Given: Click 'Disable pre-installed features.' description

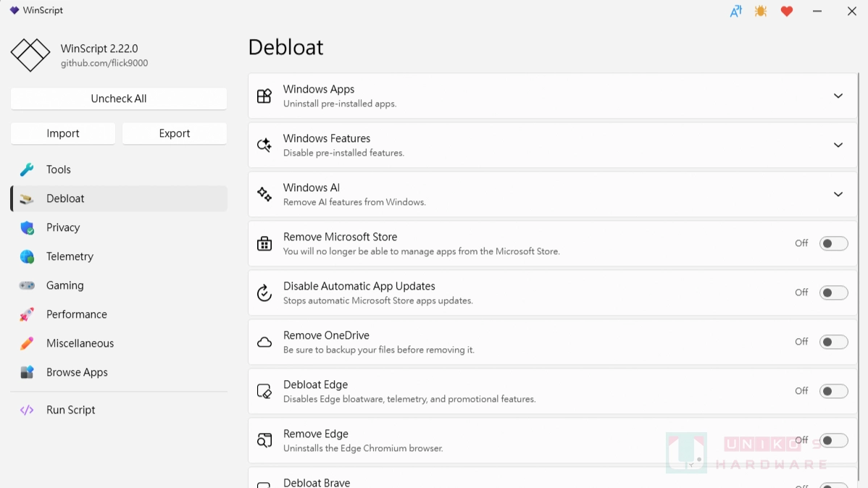Looking at the screenshot, I should click(343, 153).
